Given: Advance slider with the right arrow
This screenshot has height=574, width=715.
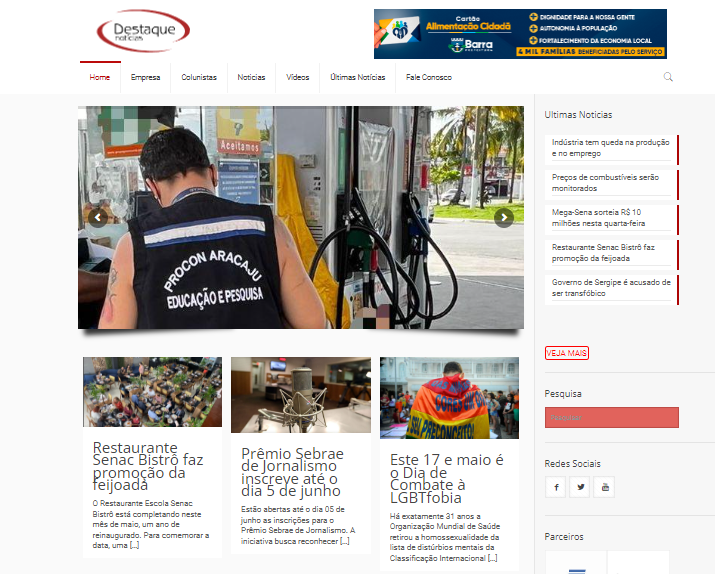Looking at the screenshot, I should coord(504,217).
